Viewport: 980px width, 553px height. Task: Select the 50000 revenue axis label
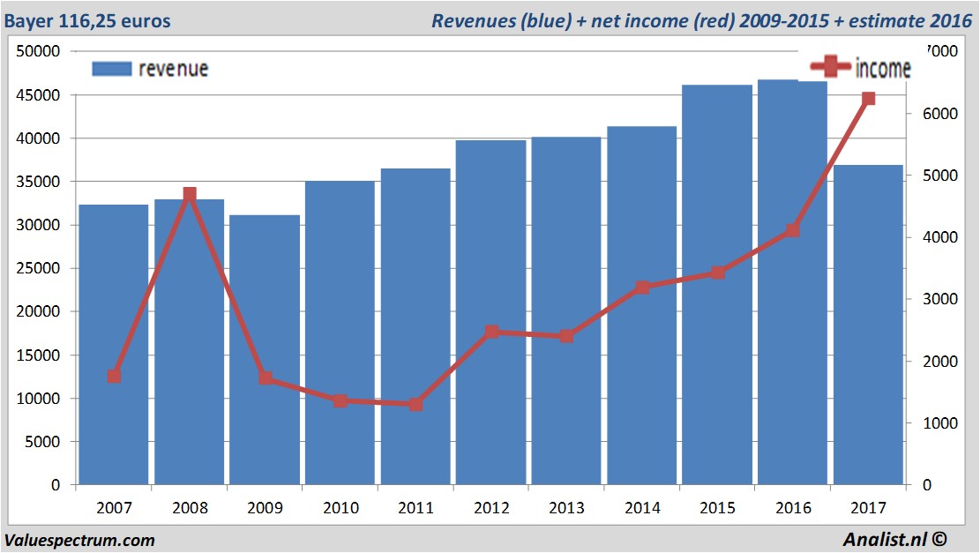[x=38, y=51]
